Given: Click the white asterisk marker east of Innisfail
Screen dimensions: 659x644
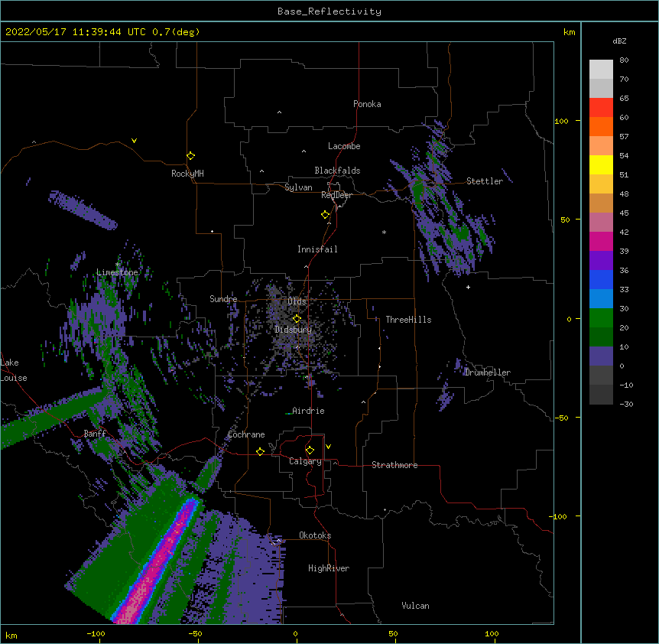Looking at the screenshot, I should point(384,232).
